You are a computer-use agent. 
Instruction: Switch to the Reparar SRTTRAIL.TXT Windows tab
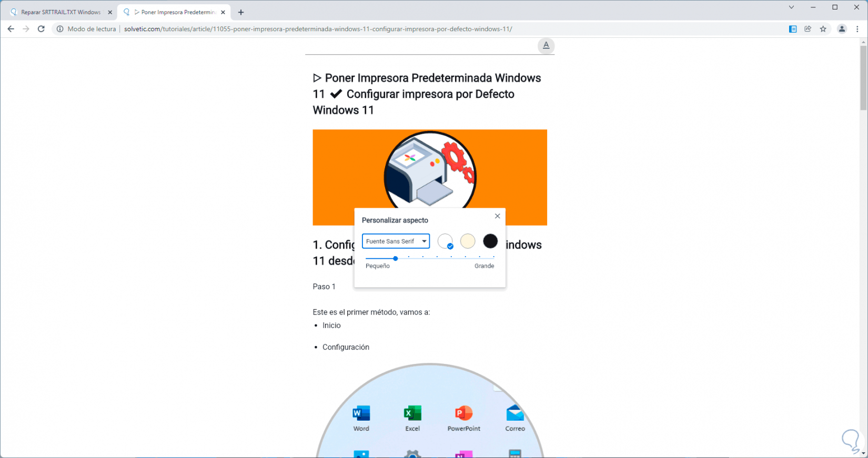click(60, 12)
